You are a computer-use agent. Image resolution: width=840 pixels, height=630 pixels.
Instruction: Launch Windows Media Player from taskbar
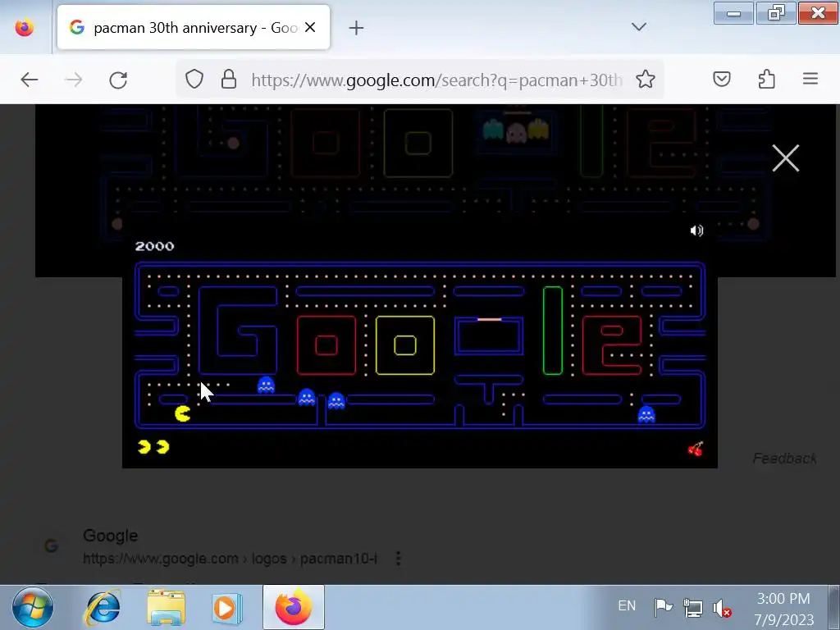(x=227, y=608)
